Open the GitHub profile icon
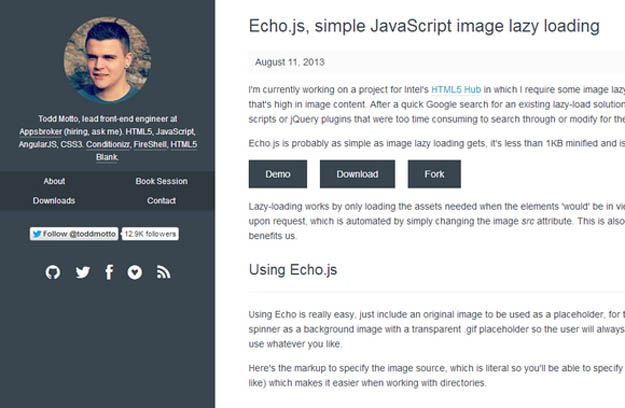The image size is (625, 408). [x=54, y=272]
